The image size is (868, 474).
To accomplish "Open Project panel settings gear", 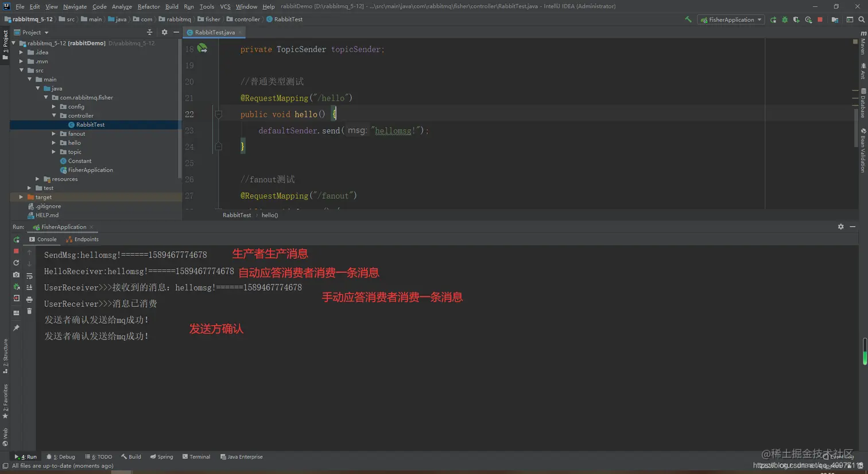I will click(x=164, y=32).
